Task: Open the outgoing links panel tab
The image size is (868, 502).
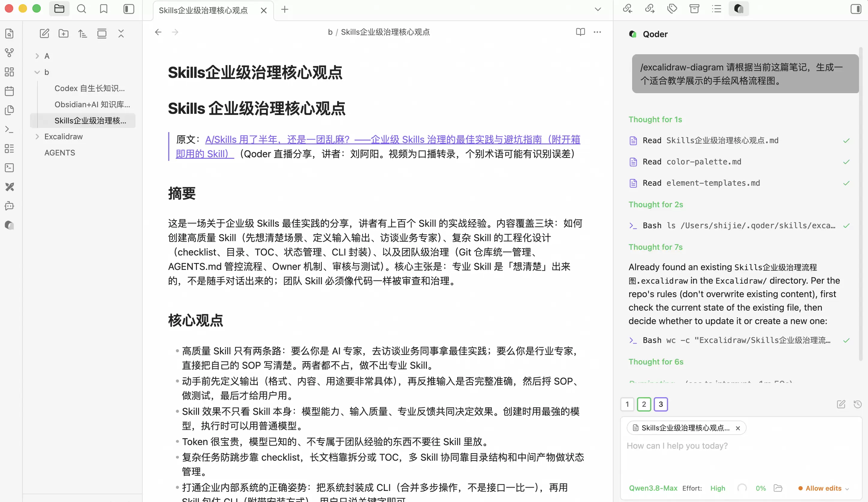Action: (x=650, y=9)
